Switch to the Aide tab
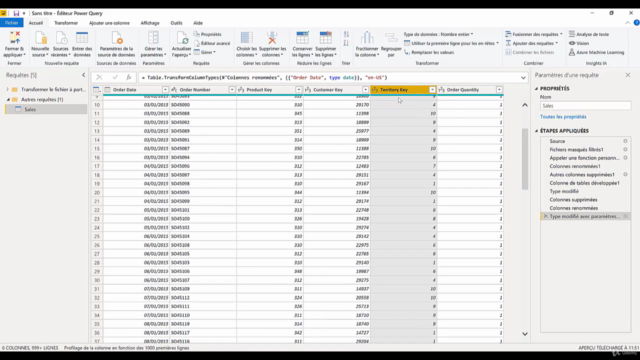The height and width of the screenshot is (360, 640). click(x=198, y=23)
